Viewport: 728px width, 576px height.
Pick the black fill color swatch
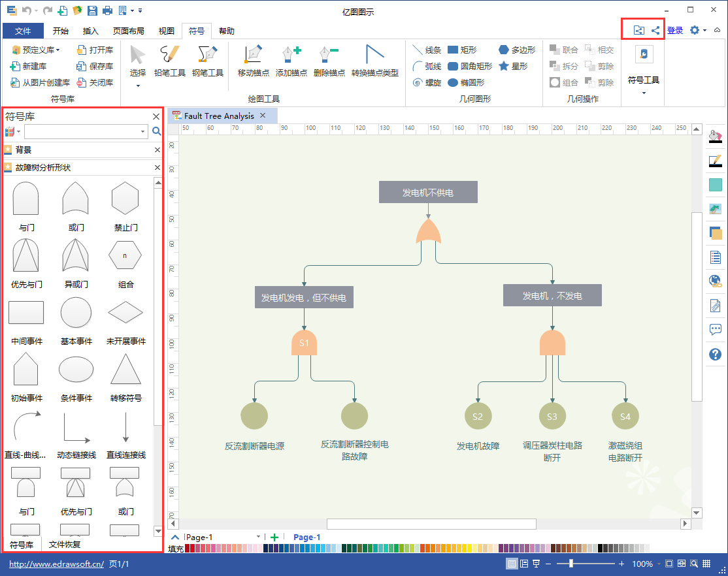click(x=600, y=548)
